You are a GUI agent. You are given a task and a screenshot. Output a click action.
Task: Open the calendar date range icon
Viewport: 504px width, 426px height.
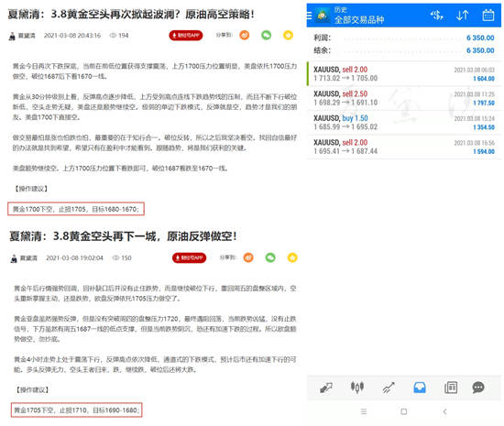[x=488, y=15]
